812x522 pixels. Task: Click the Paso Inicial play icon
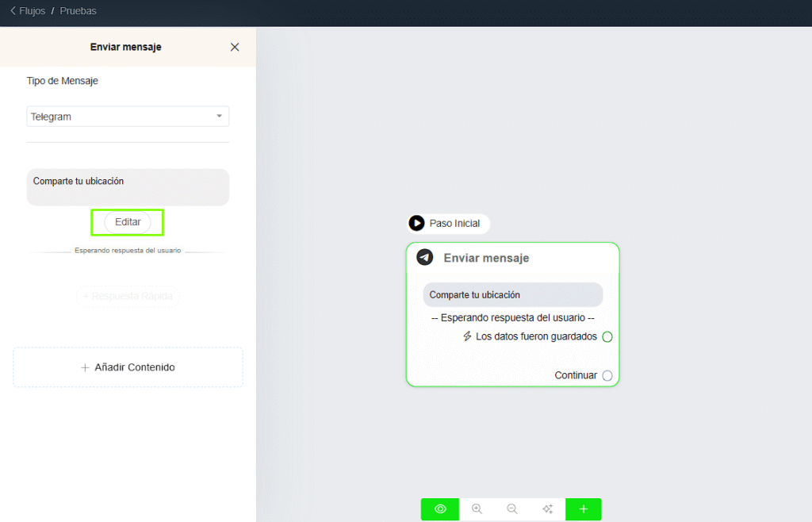(x=416, y=224)
